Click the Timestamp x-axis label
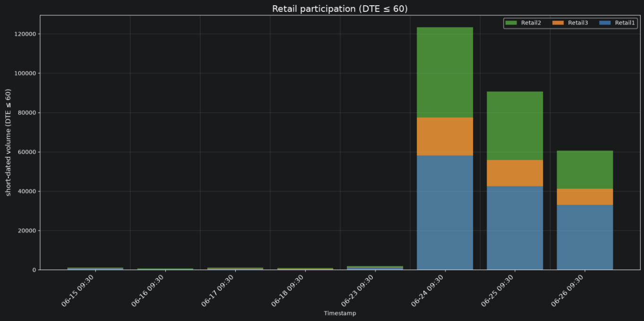Image resolution: width=644 pixels, height=321 pixels. pyautogui.click(x=340, y=313)
